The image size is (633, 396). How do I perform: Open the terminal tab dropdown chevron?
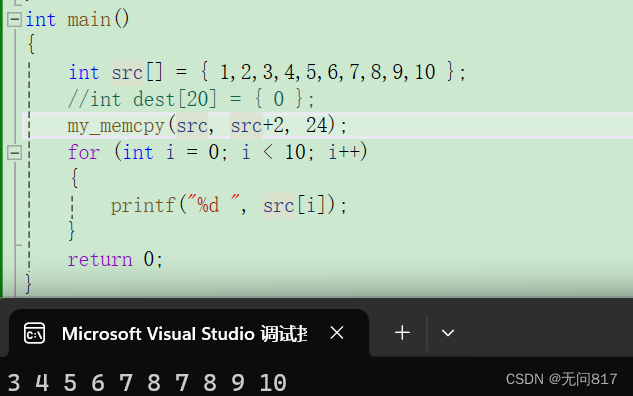[x=448, y=333]
